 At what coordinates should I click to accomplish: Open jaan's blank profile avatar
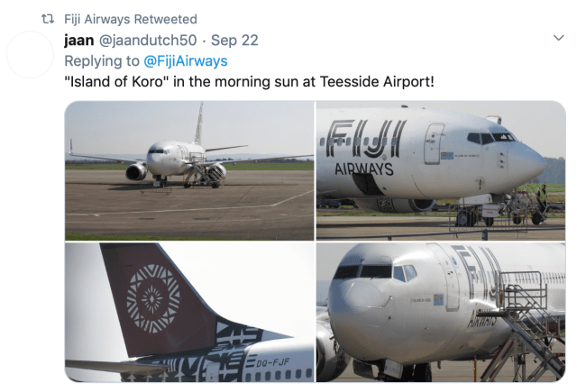point(30,54)
